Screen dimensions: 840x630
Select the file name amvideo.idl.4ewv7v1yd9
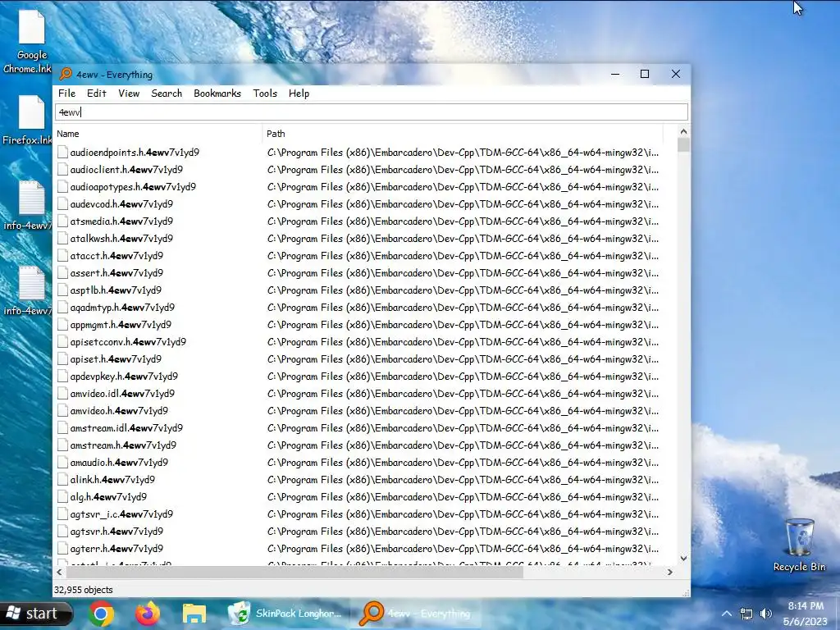coord(122,394)
